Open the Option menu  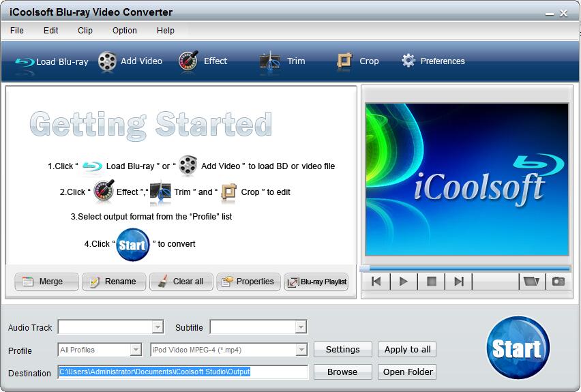(125, 31)
